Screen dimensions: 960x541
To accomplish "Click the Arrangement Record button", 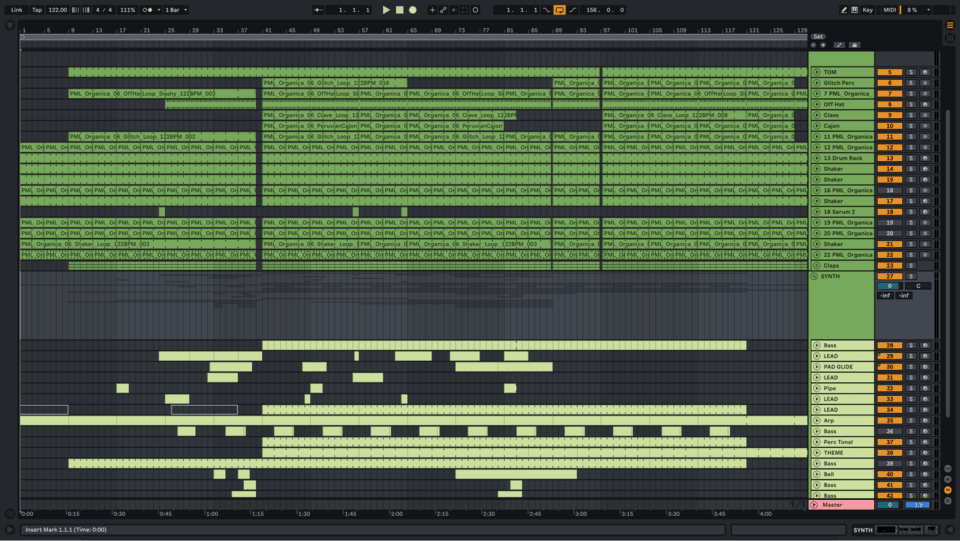I will tap(413, 10).
